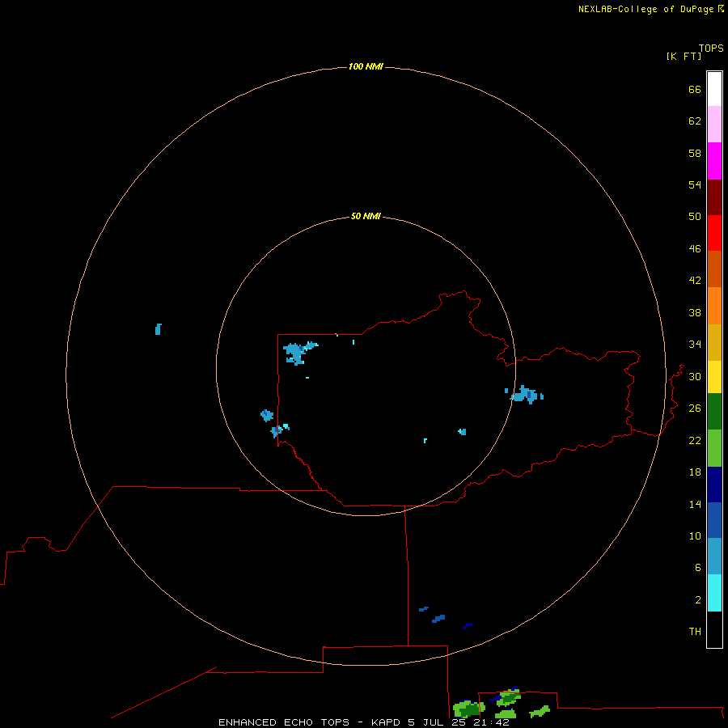
Task: Click the legend value 66
Action: (x=695, y=90)
